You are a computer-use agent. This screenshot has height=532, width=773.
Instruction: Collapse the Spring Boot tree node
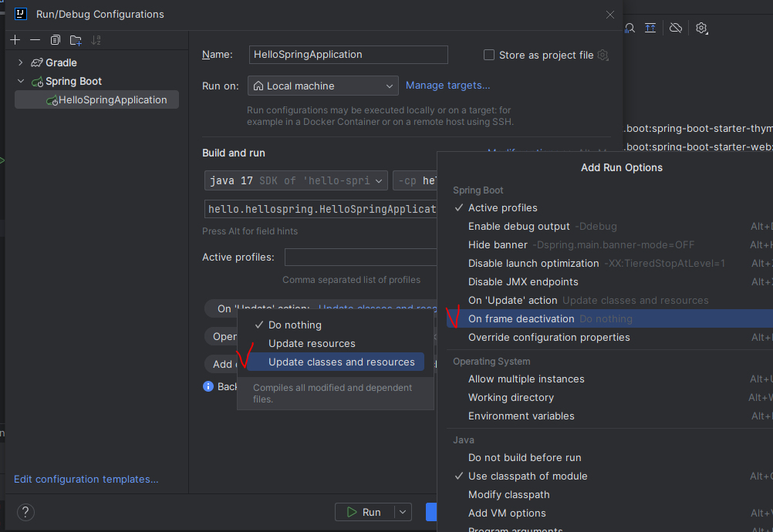(20, 81)
